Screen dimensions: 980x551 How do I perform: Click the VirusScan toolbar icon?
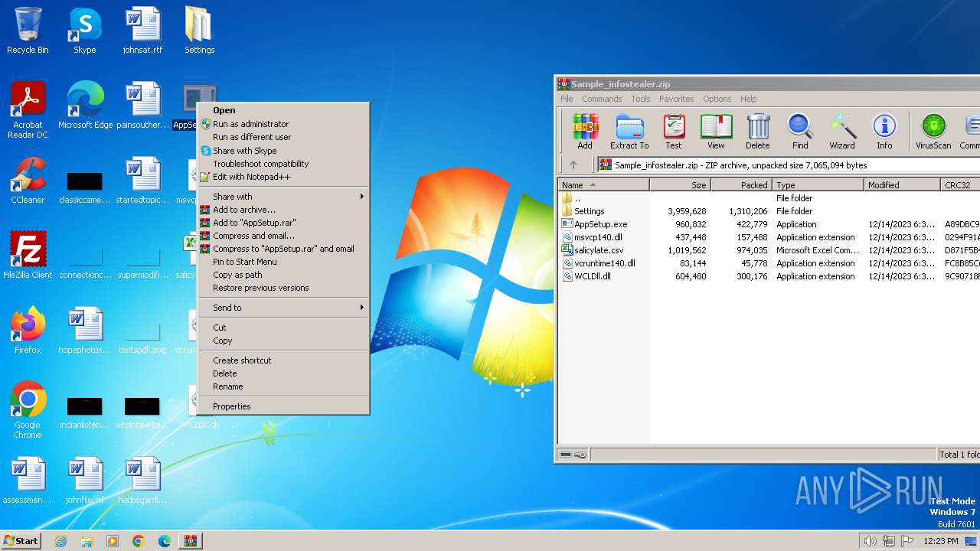(933, 132)
